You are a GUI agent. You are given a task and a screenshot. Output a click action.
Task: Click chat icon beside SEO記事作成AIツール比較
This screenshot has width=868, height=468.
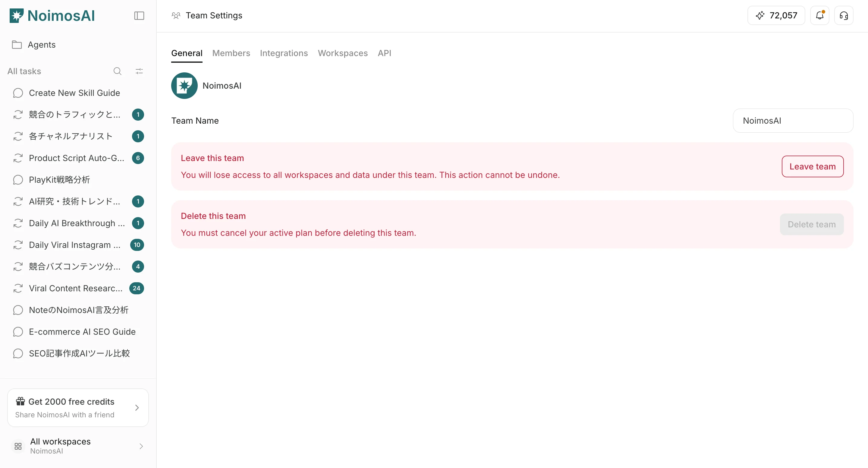(x=18, y=353)
